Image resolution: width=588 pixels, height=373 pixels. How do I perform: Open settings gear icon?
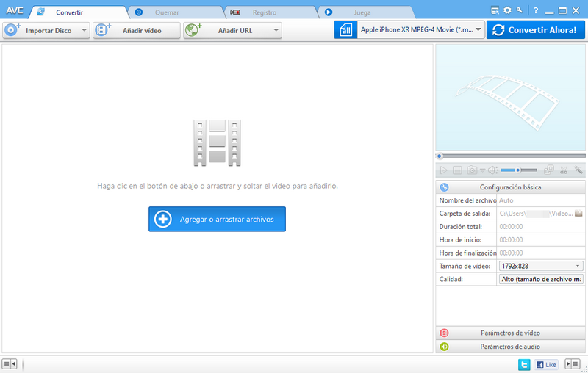507,10
